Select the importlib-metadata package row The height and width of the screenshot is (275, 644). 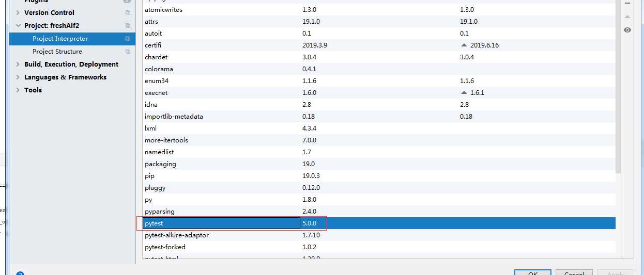[x=379, y=116]
